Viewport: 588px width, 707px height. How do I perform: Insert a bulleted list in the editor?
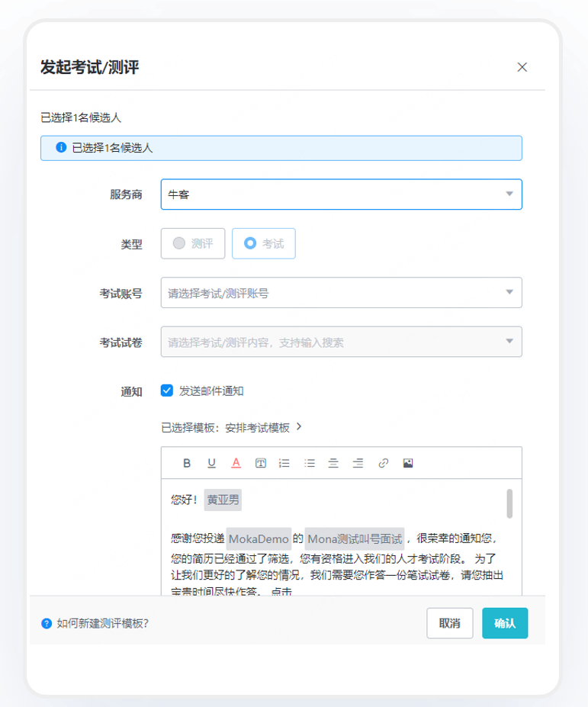tap(310, 463)
